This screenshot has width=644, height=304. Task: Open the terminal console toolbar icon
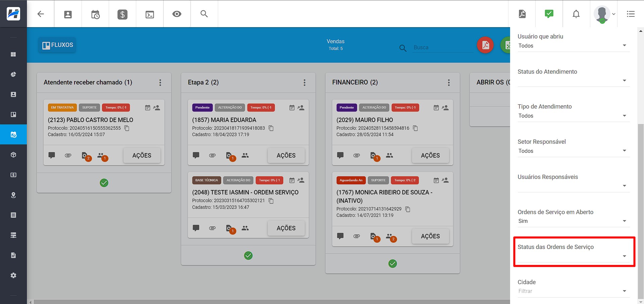coord(150,14)
